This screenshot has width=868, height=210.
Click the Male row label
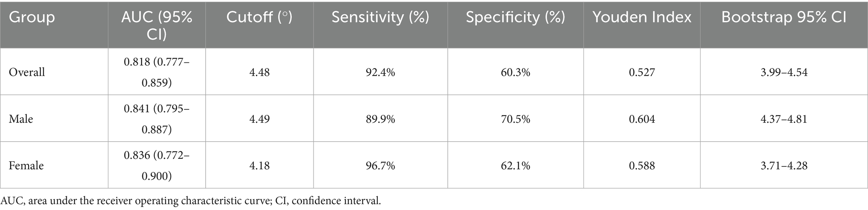coord(21,119)
